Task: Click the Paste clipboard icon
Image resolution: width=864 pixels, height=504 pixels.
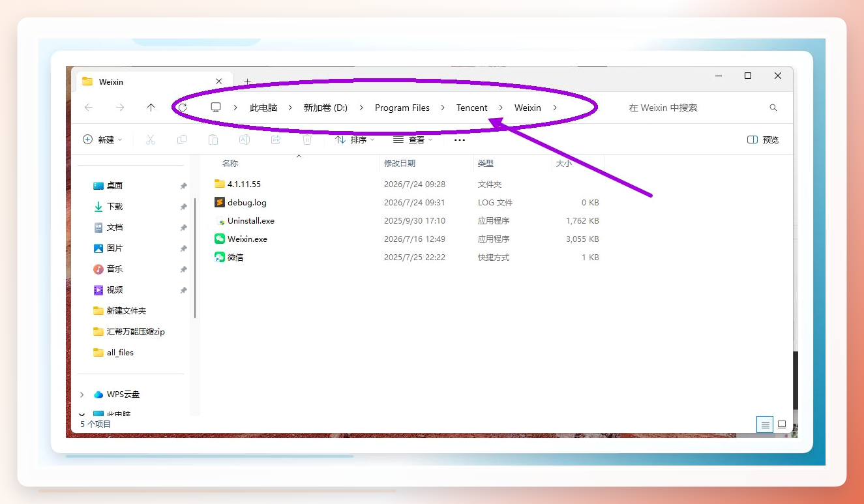Action: [213, 140]
